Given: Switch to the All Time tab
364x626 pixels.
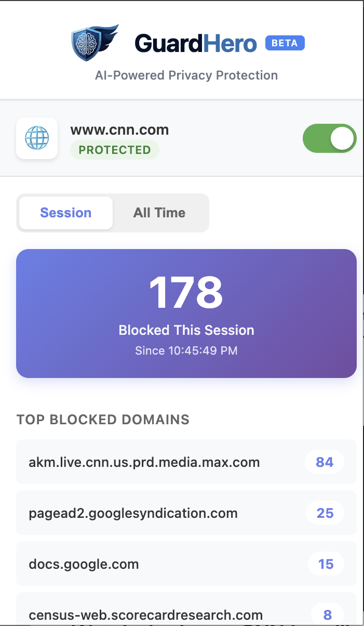Looking at the screenshot, I should [x=159, y=213].
